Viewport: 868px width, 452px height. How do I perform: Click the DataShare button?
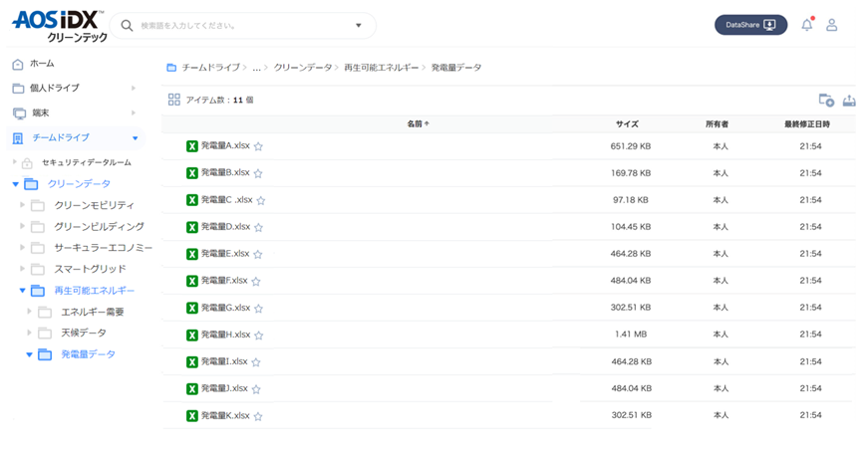click(750, 25)
